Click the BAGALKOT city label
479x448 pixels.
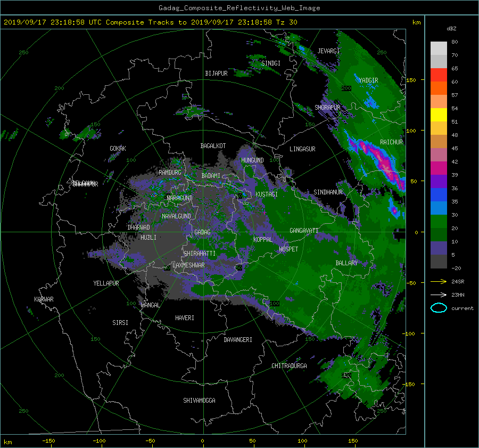[x=213, y=146]
